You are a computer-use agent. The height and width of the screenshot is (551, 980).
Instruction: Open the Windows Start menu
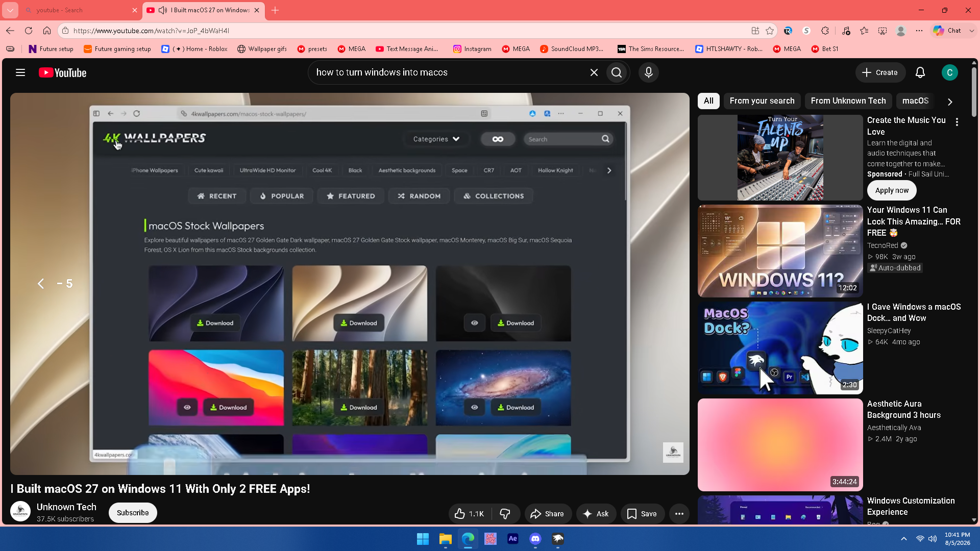[423, 539]
